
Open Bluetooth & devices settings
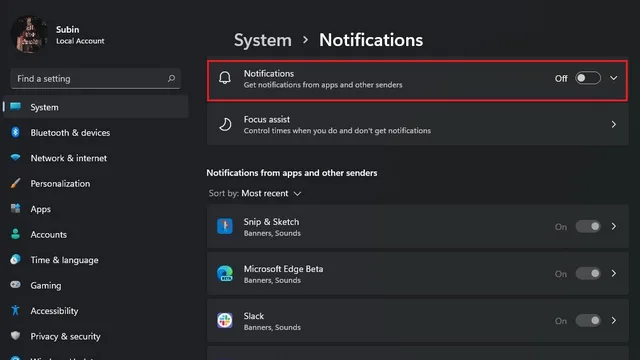point(96,132)
